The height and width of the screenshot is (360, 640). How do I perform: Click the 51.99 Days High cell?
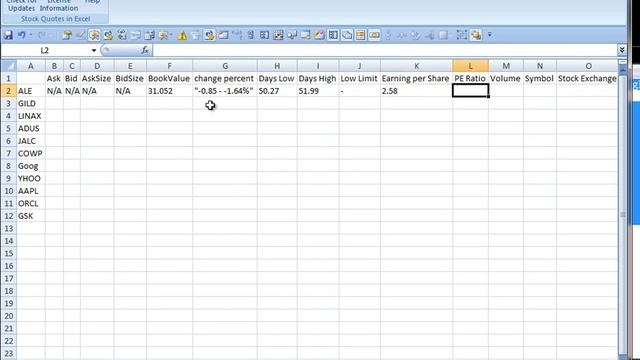click(x=318, y=91)
